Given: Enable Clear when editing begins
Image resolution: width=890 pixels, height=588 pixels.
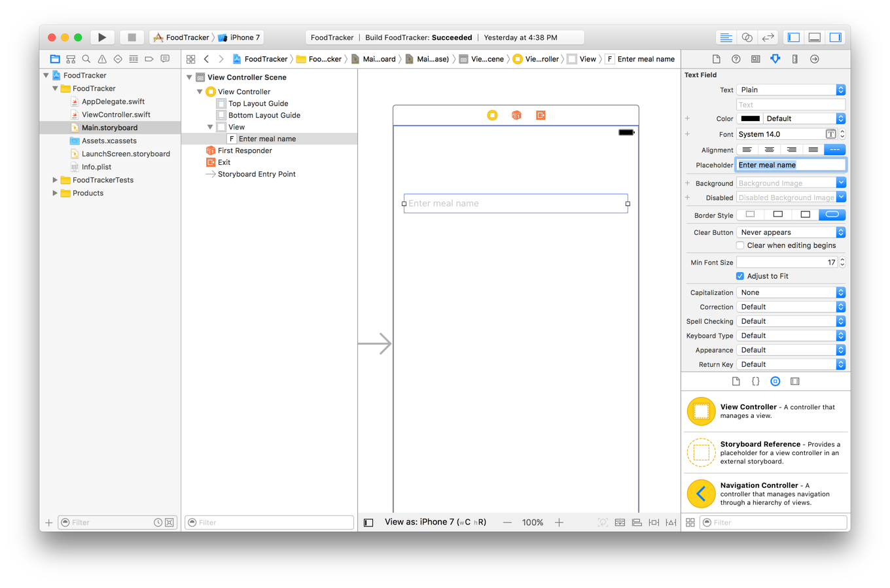Looking at the screenshot, I should point(740,246).
